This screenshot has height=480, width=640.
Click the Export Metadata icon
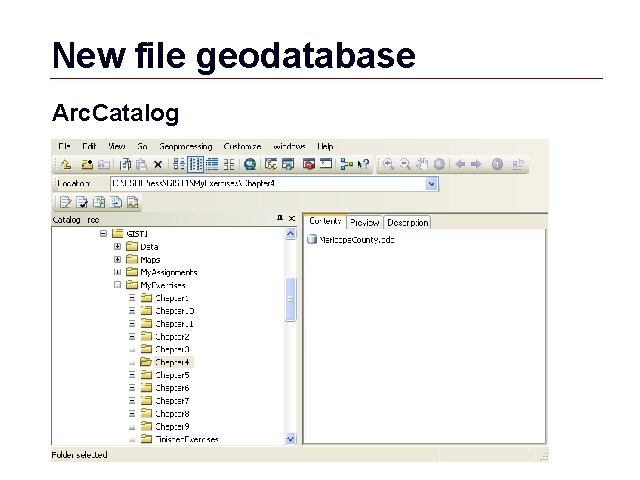tap(99, 202)
